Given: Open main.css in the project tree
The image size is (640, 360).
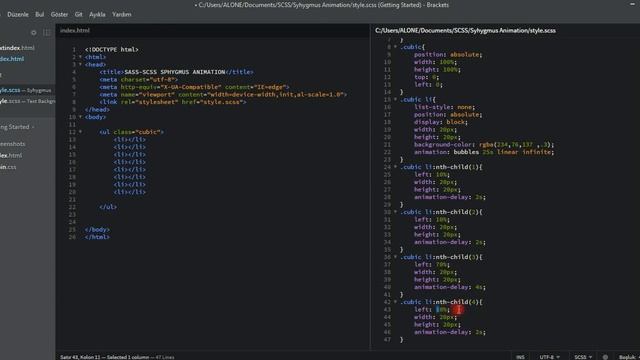Looking at the screenshot, I should coord(8,167).
